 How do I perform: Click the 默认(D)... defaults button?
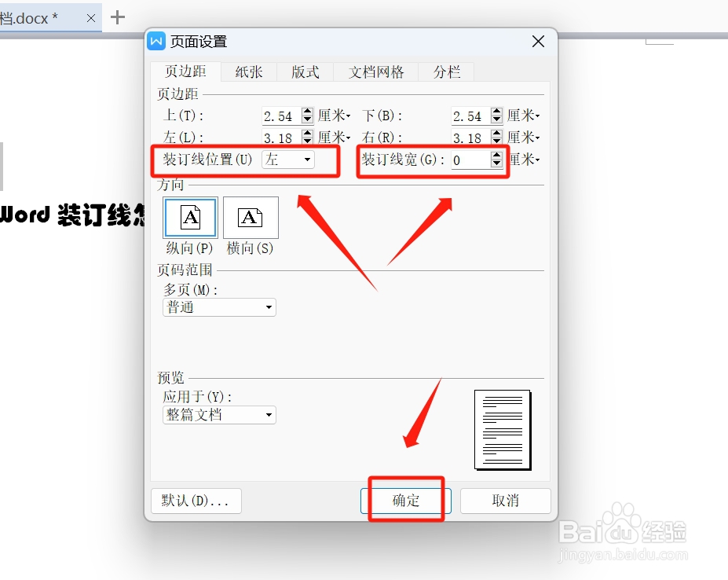pos(195,501)
